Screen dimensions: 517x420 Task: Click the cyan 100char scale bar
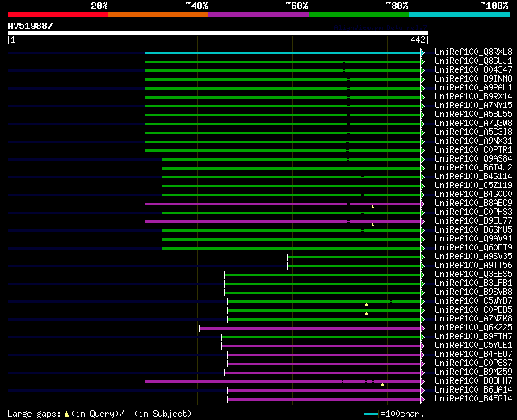click(x=371, y=414)
